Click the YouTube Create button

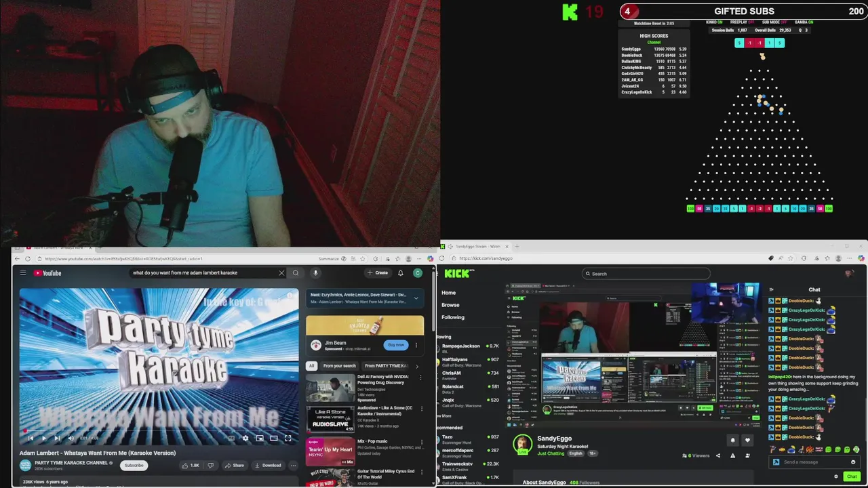coord(378,273)
